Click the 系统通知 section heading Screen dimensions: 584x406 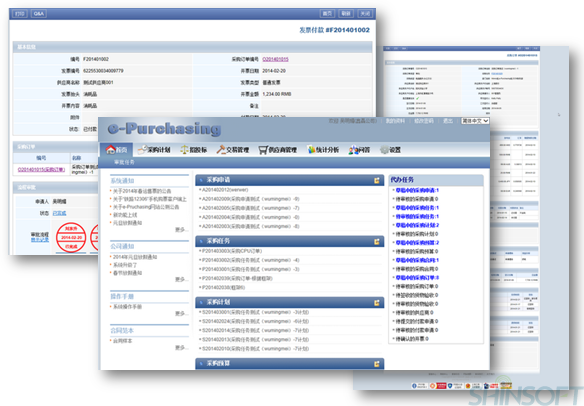click(122, 181)
